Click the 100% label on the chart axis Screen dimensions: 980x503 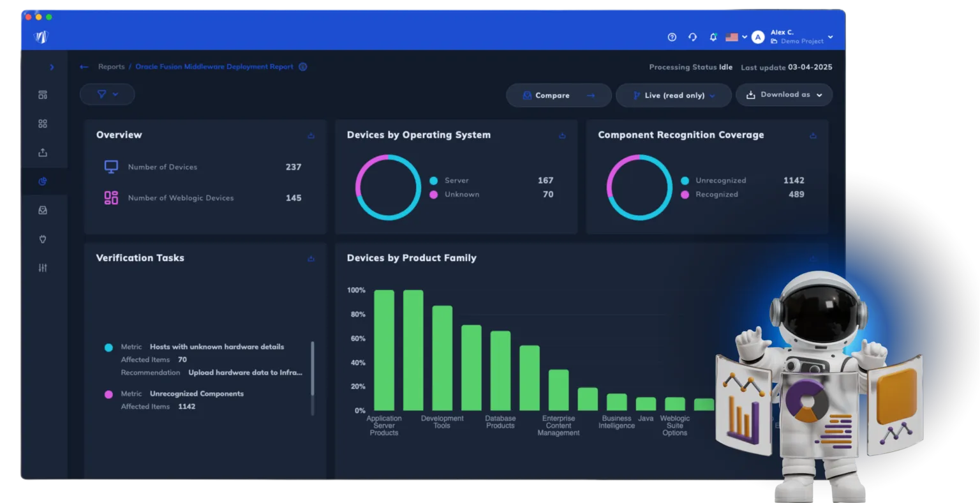(356, 290)
